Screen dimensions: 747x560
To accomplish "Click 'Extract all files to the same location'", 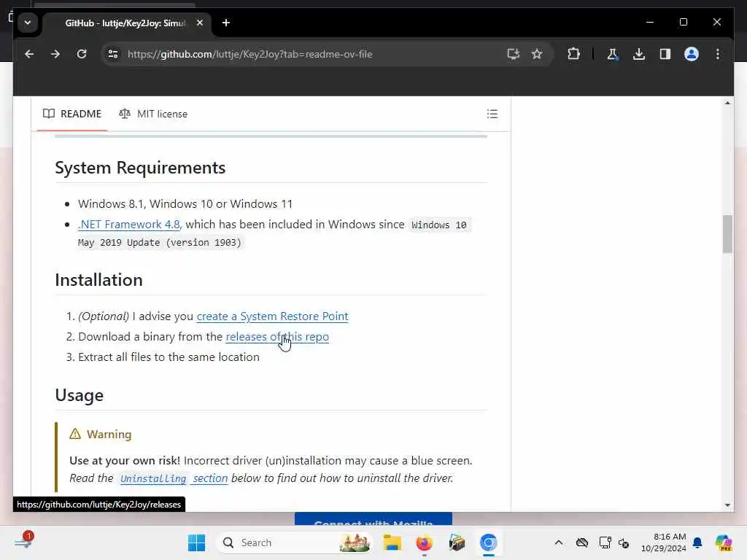I will pos(169,357).
